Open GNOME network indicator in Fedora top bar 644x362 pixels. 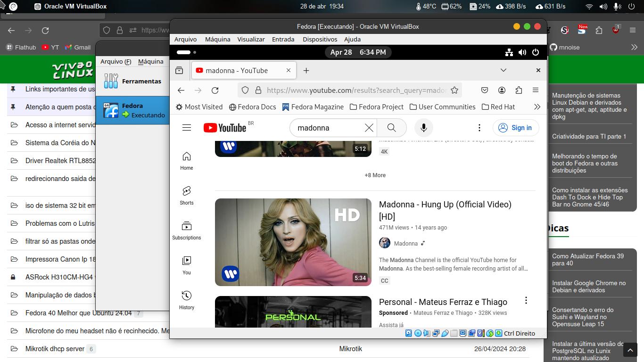[509, 52]
